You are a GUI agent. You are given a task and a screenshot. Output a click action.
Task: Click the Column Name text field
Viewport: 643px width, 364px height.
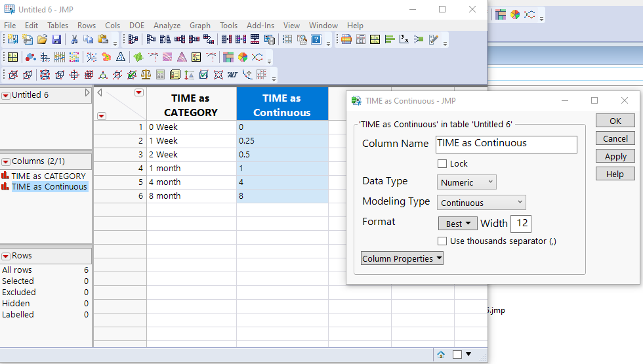[x=505, y=144]
